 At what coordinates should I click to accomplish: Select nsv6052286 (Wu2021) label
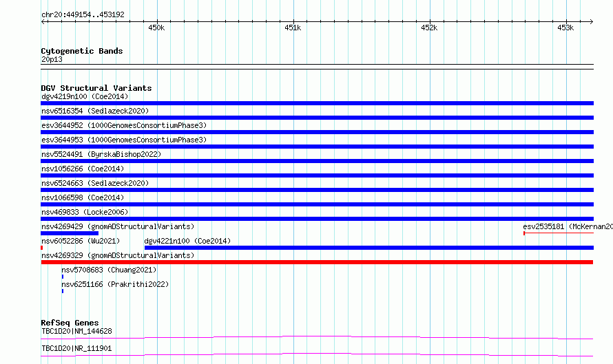(x=81, y=241)
